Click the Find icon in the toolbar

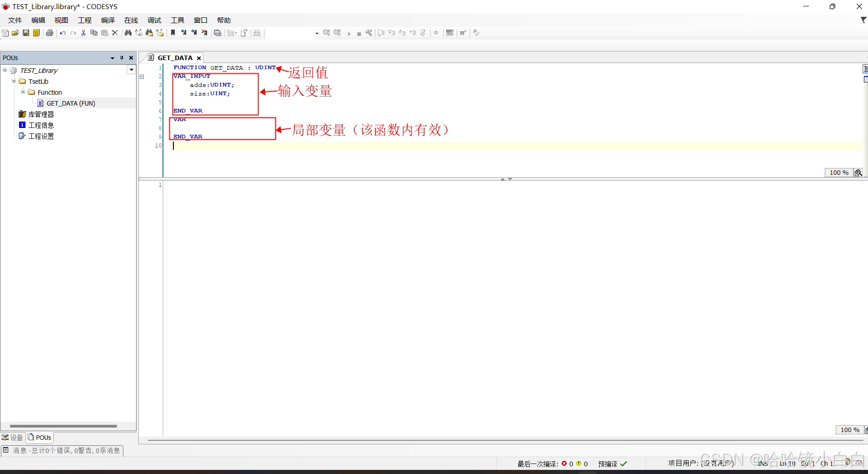128,32
